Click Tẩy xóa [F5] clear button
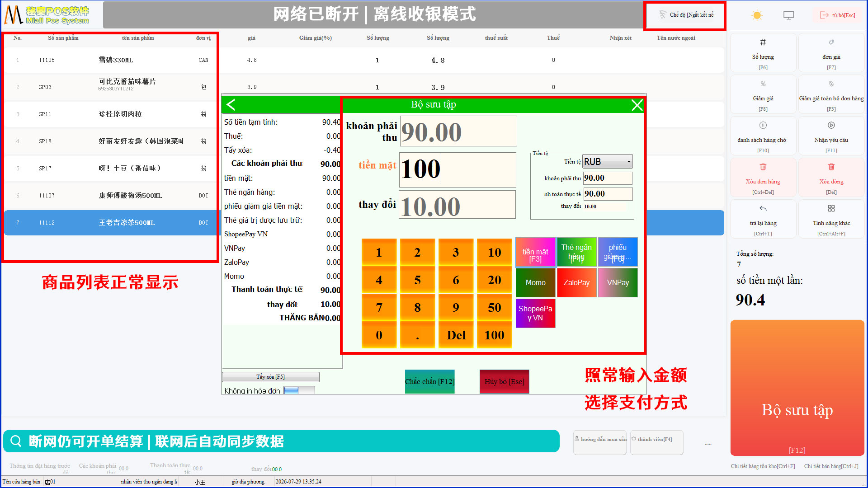 coord(270,377)
